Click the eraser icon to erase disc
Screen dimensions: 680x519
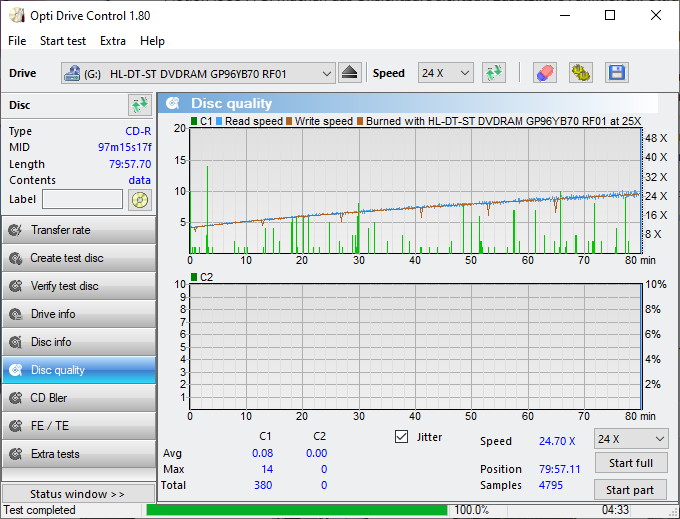click(544, 73)
